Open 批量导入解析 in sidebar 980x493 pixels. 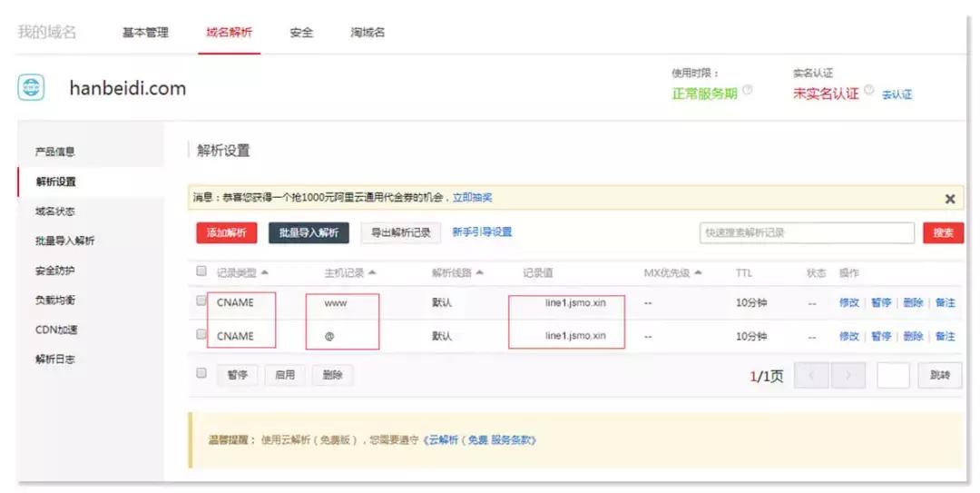point(65,241)
